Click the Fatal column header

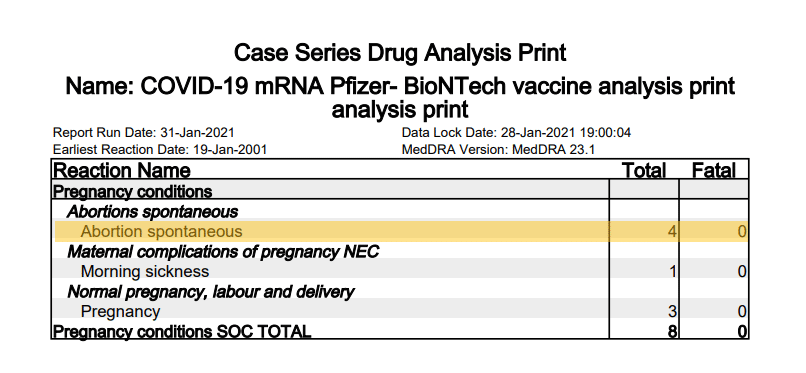pyautogui.click(x=713, y=170)
